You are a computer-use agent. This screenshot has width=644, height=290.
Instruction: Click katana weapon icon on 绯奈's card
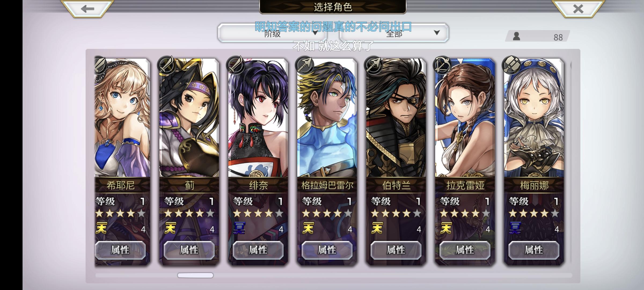click(x=235, y=65)
